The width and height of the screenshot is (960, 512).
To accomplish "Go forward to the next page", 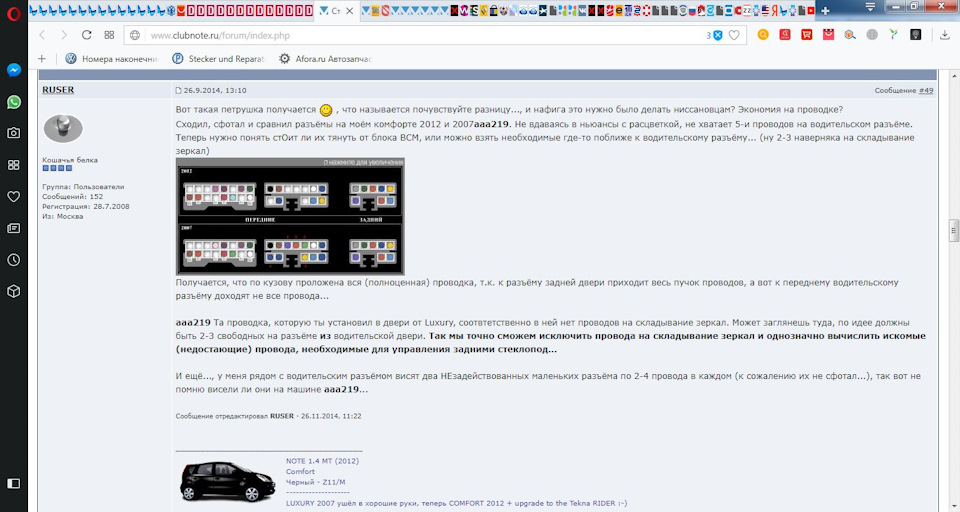I will click(x=64, y=36).
